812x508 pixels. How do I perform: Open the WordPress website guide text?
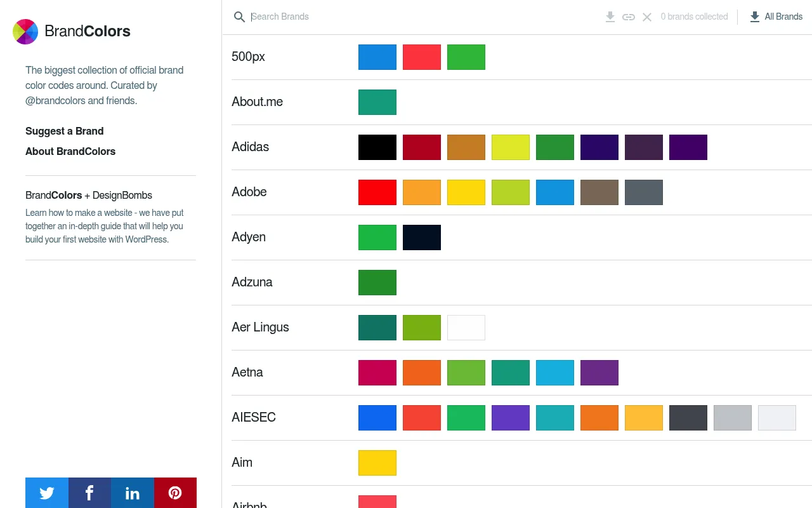tap(105, 226)
